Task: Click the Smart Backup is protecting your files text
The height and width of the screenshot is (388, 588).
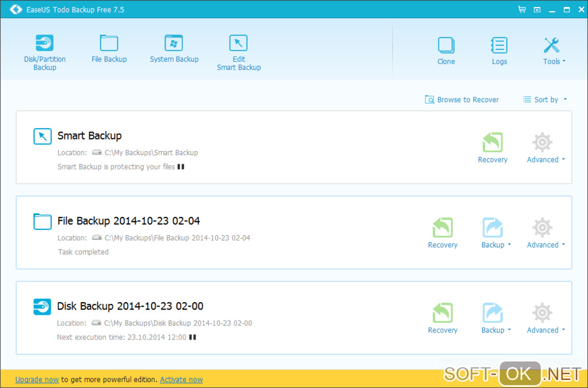Action: click(x=116, y=167)
